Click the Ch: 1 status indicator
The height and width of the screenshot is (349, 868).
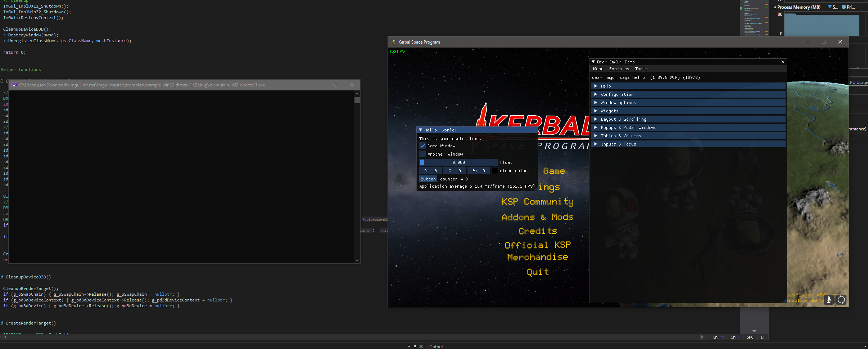click(735, 337)
